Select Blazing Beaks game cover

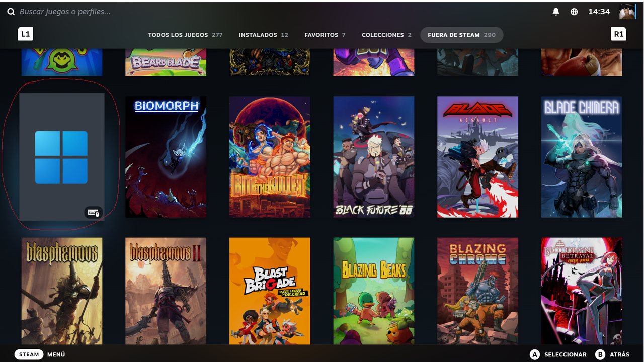coord(374,291)
